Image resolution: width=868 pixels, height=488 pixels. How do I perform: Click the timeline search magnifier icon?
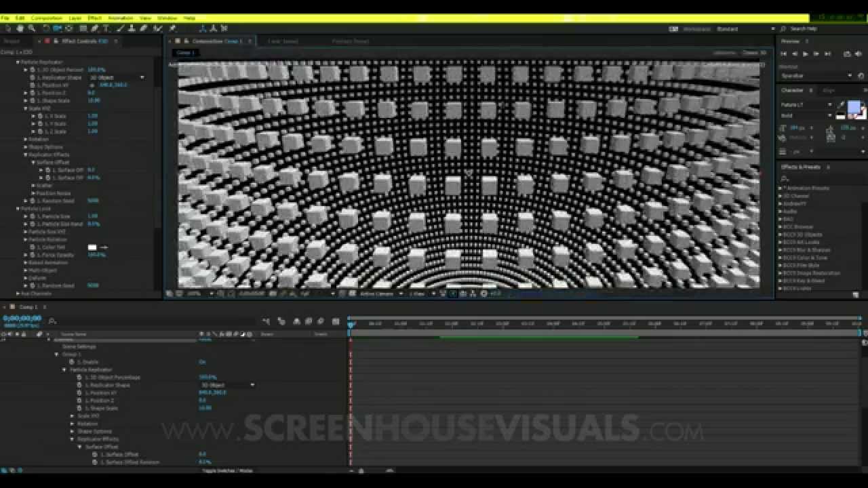click(x=52, y=321)
